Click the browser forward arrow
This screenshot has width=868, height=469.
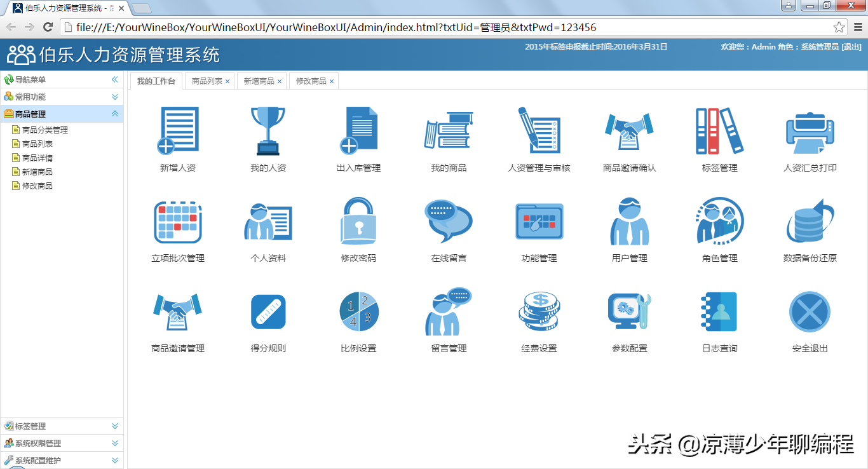coord(29,27)
